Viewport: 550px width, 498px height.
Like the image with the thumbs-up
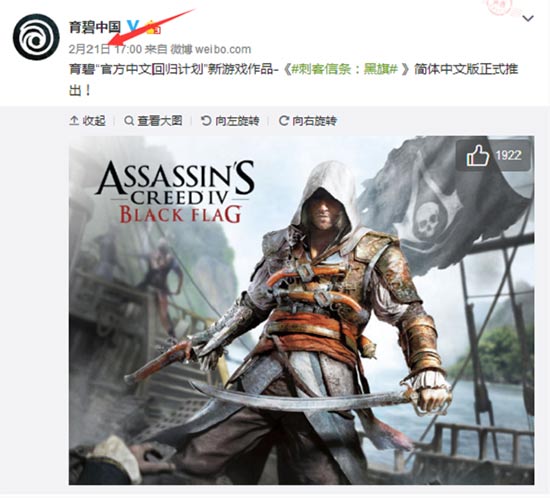477,155
